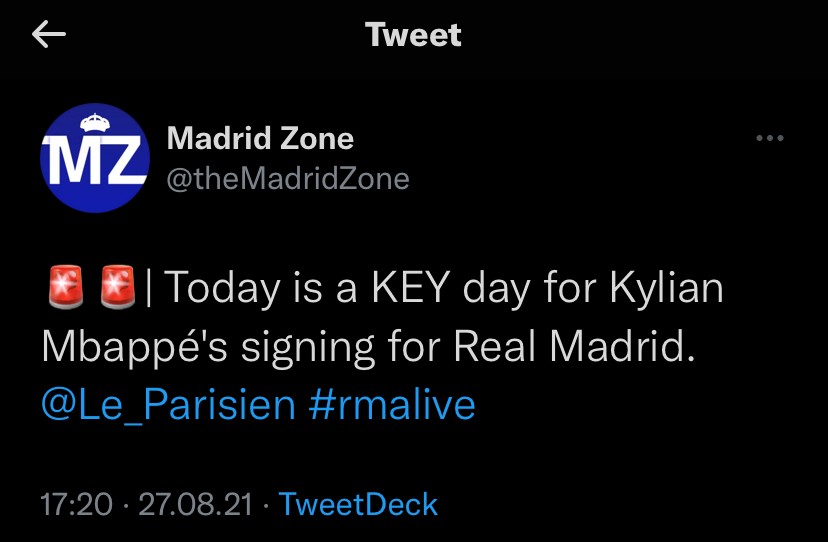
Task: Click the 17:20 tweet time
Action: pos(76,504)
